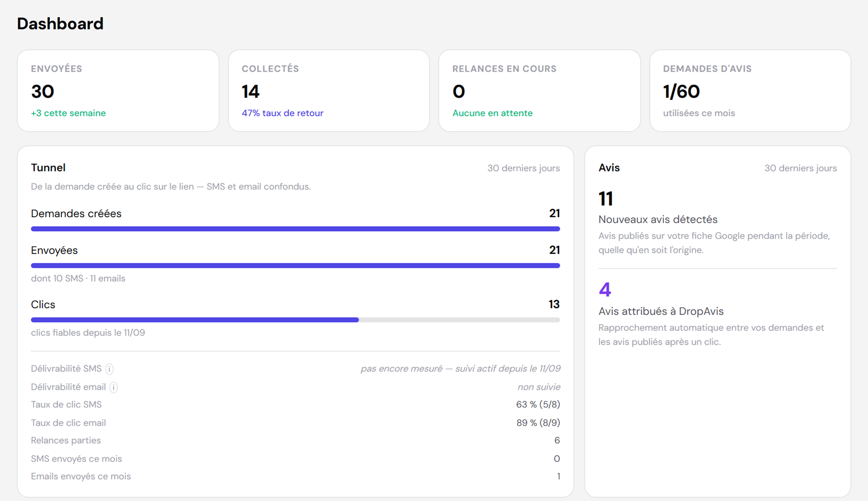Click the Emails envoyés ce mois label
The height and width of the screenshot is (501, 868).
[81, 477]
